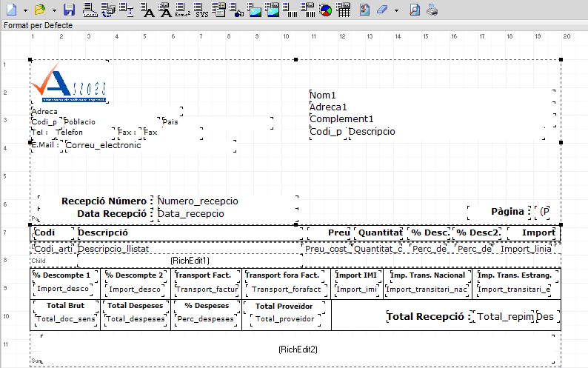Select the 'Total Proveïdor' label
The height and width of the screenshot is (368, 588).
tap(285, 306)
